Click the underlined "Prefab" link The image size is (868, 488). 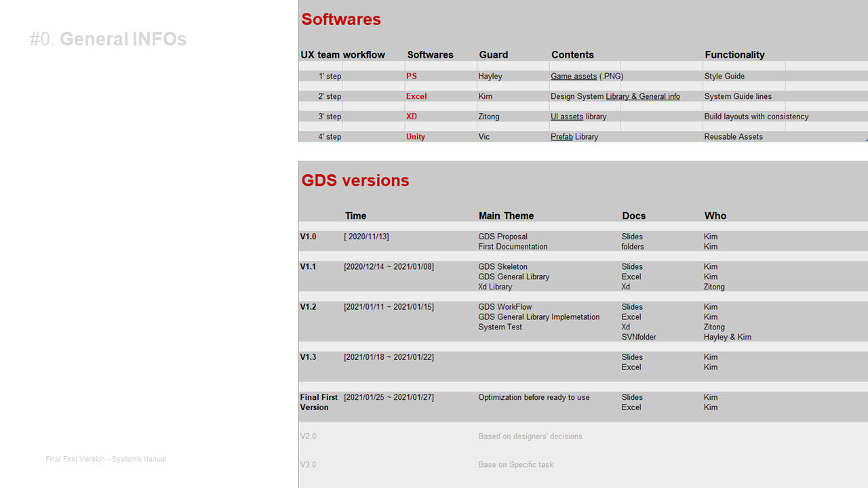click(561, 137)
